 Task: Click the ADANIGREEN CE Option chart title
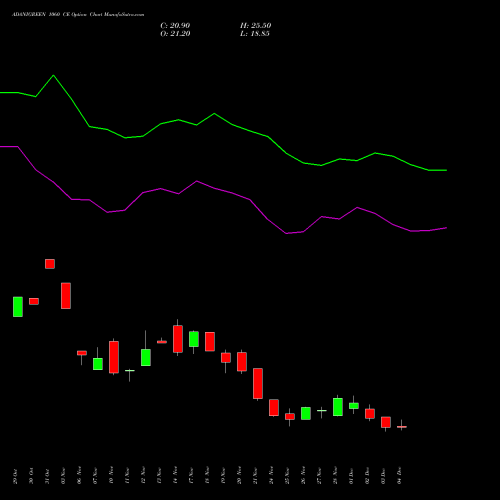[78, 15]
